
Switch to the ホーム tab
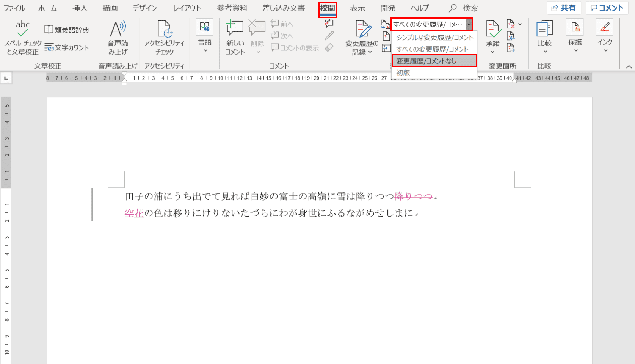[47, 8]
